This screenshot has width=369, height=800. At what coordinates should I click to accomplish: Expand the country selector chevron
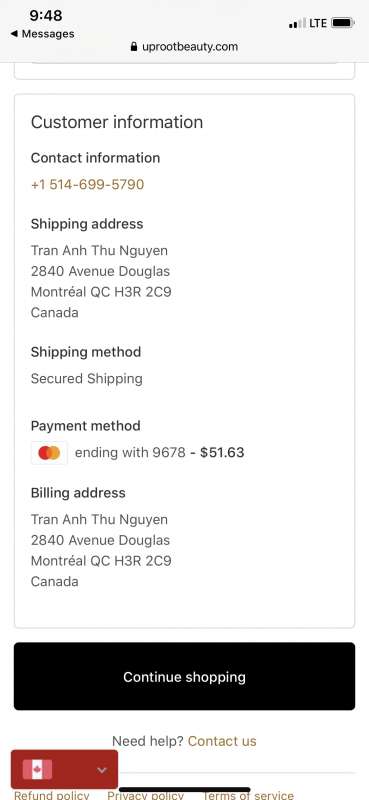click(102, 770)
